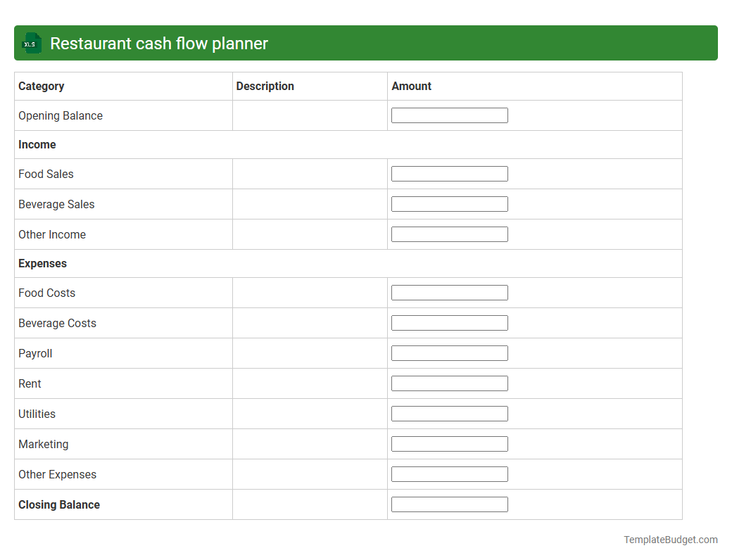Click the Marketing amount input field
The image size is (732, 560).
(449, 443)
